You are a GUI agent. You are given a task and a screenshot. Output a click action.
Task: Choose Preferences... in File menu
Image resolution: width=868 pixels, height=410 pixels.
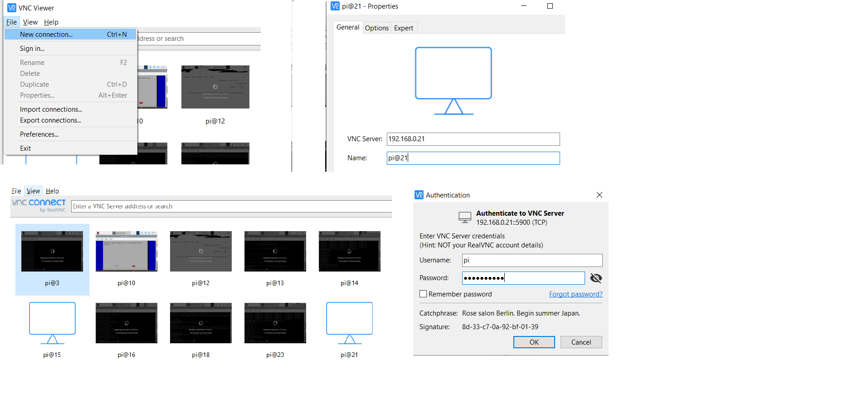click(x=39, y=134)
